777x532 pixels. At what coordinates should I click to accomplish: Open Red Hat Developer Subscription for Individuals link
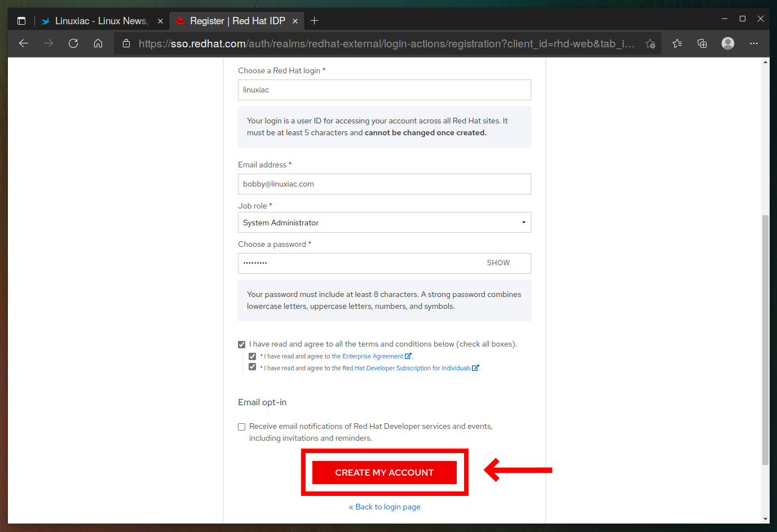[407, 368]
